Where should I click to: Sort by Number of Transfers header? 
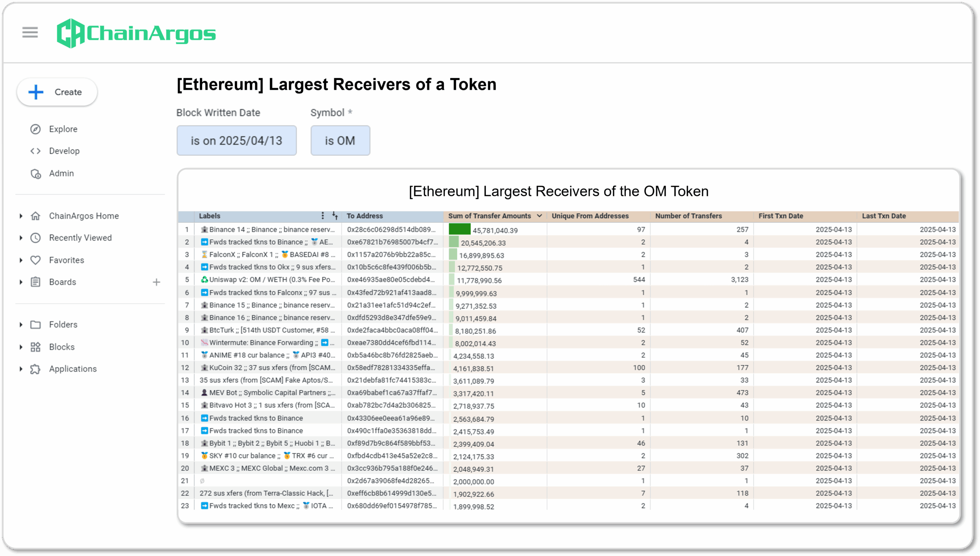click(x=688, y=216)
